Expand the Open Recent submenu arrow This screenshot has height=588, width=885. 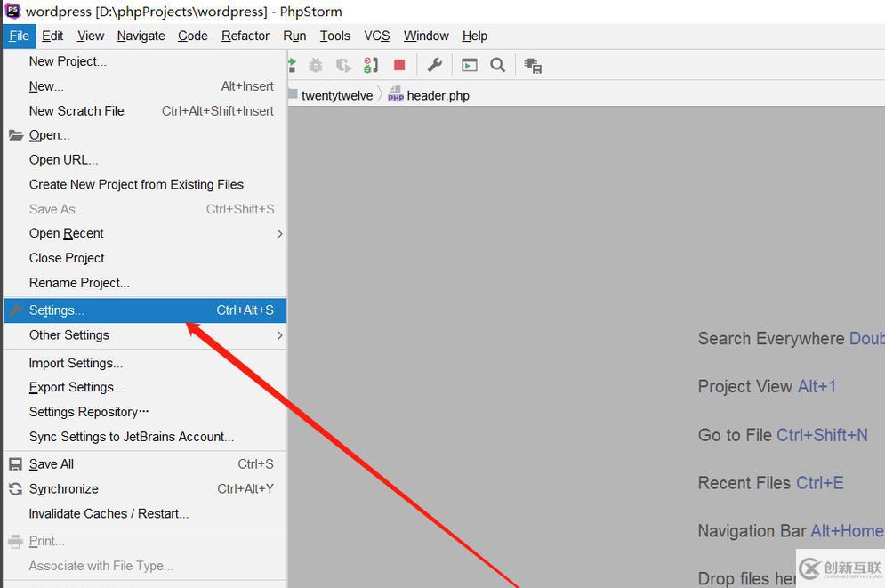click(x=279, y=234)
